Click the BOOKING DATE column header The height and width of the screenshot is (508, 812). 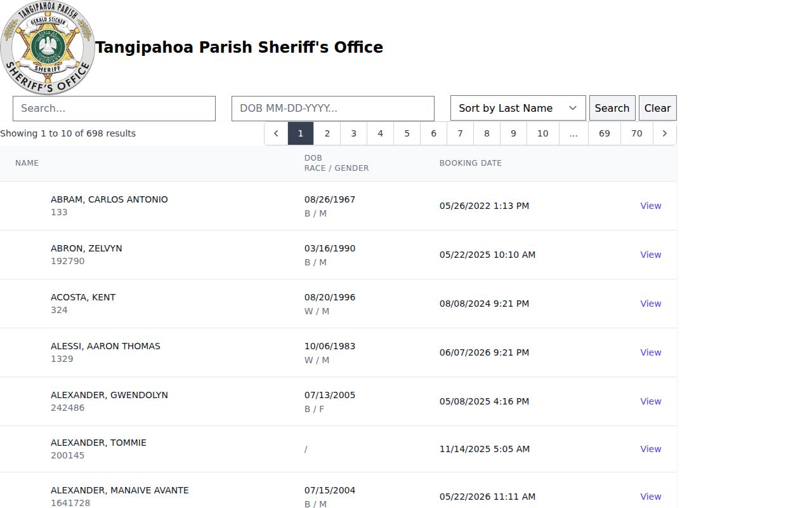[x=471, y=163]
